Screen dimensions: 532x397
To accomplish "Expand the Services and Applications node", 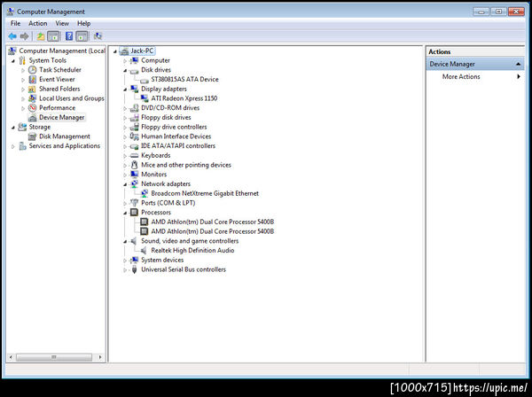I will (13, 146).
